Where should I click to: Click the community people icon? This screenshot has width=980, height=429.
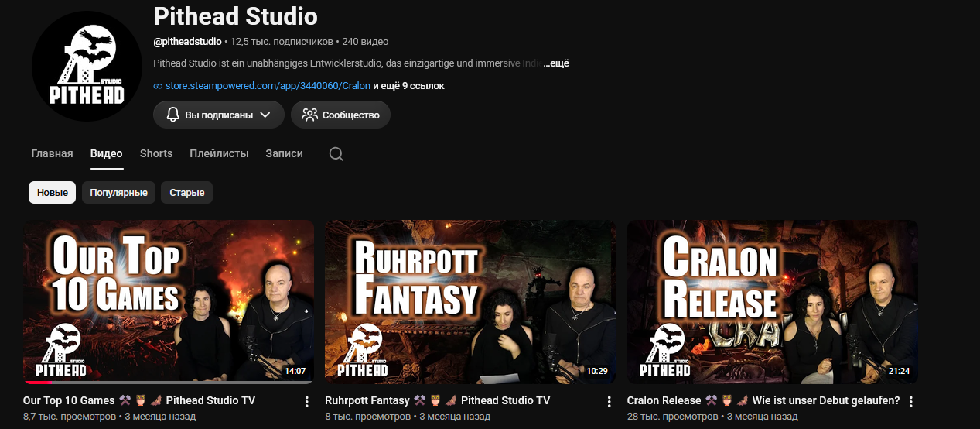point(310,115)
